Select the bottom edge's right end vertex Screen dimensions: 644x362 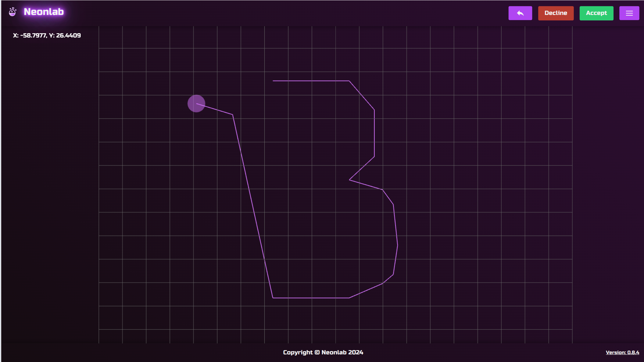point(349,298)
